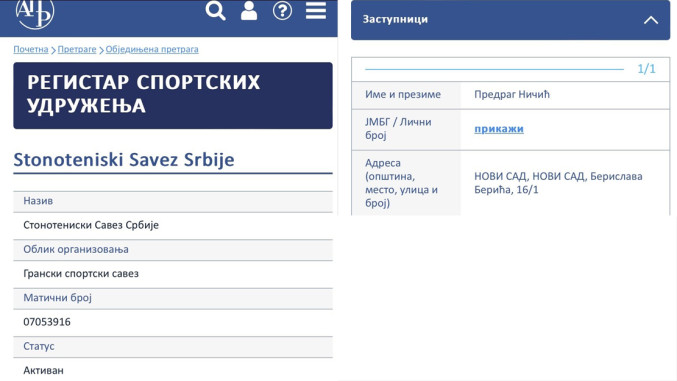
Task: Click the Облик организовања field label
Action: click(76, 249)
